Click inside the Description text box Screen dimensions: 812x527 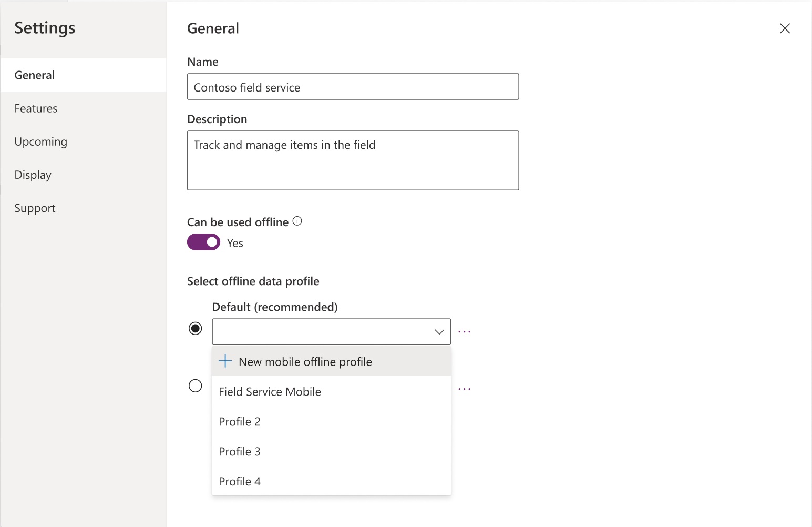353,160
